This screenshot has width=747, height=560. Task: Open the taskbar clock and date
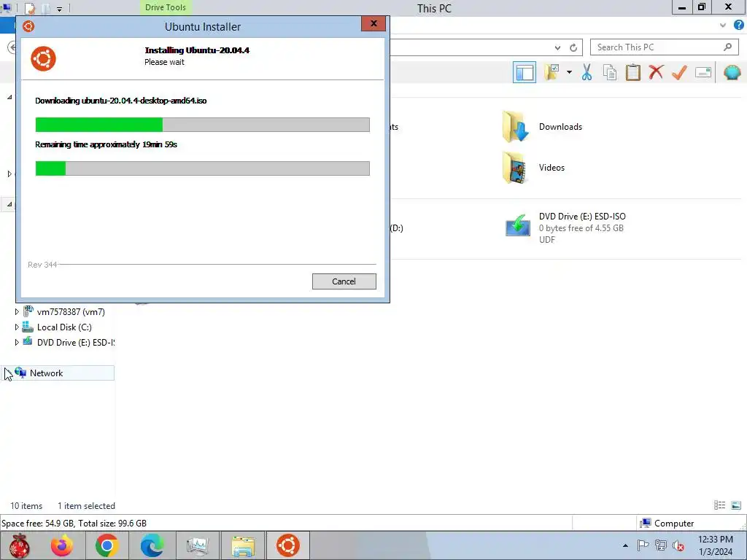(715, 545)
